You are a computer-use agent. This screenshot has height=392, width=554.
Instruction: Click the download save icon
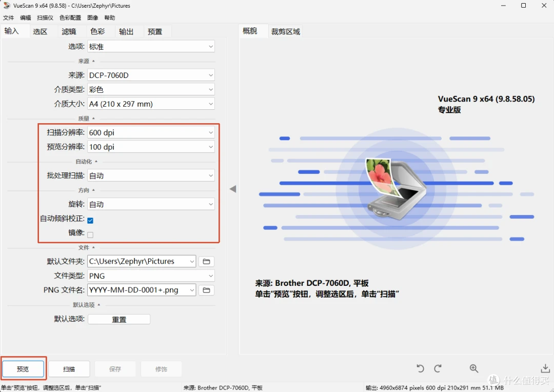pos(545,369)
